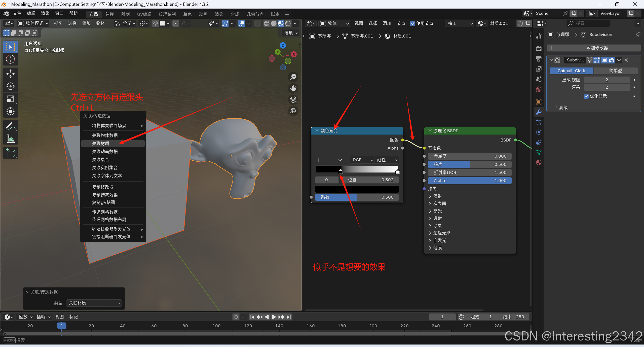The width and height of the screenshot is (644, 347).
Task: Switch to the UV编辑 workspace tab
Action: [x=144, y=14]
